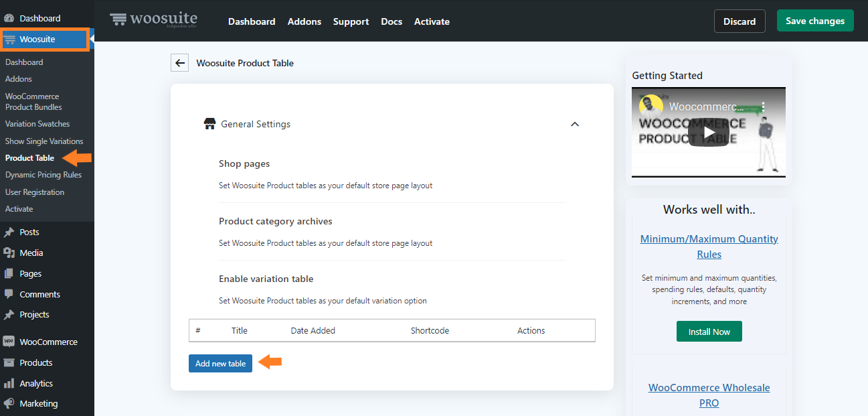
Task: Play the Getting Started video
Action: (709, 132)
